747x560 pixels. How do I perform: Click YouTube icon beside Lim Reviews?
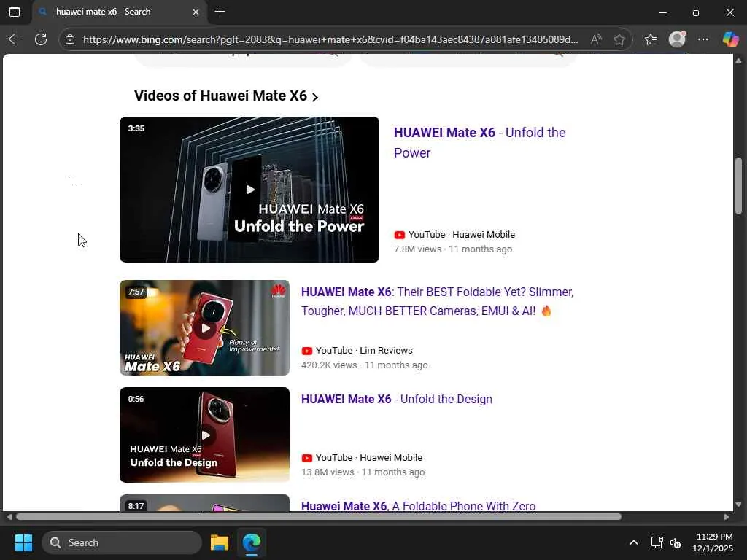(307, 351)
